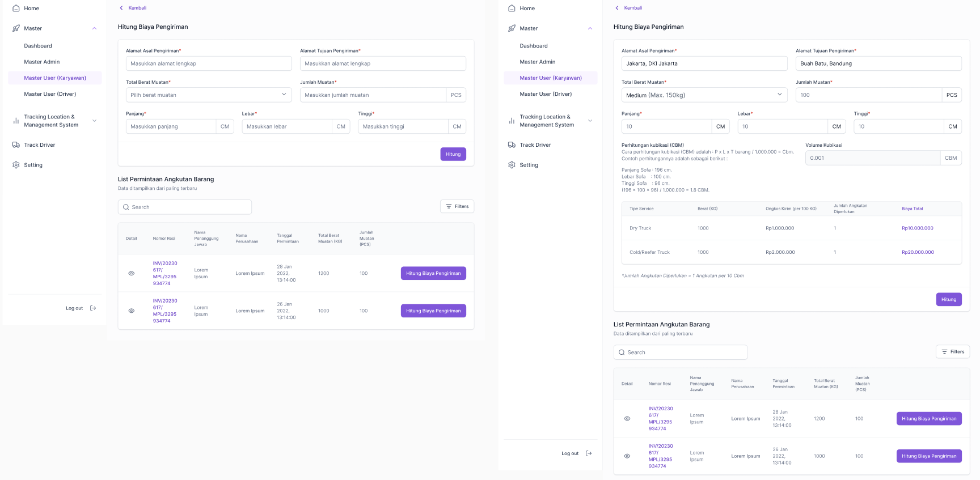Click the Log out arrow icon in the right screen

589,453
